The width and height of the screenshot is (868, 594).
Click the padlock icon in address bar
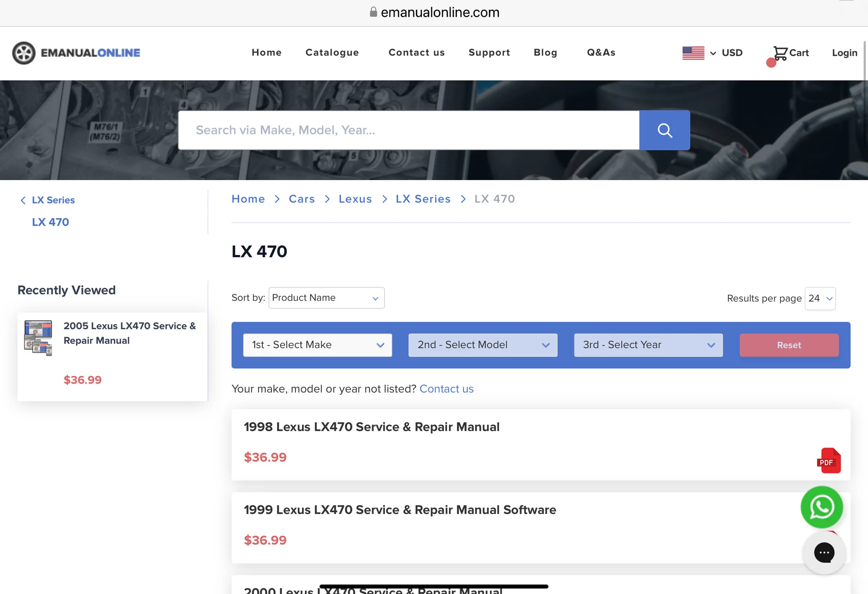click(373, 12)
